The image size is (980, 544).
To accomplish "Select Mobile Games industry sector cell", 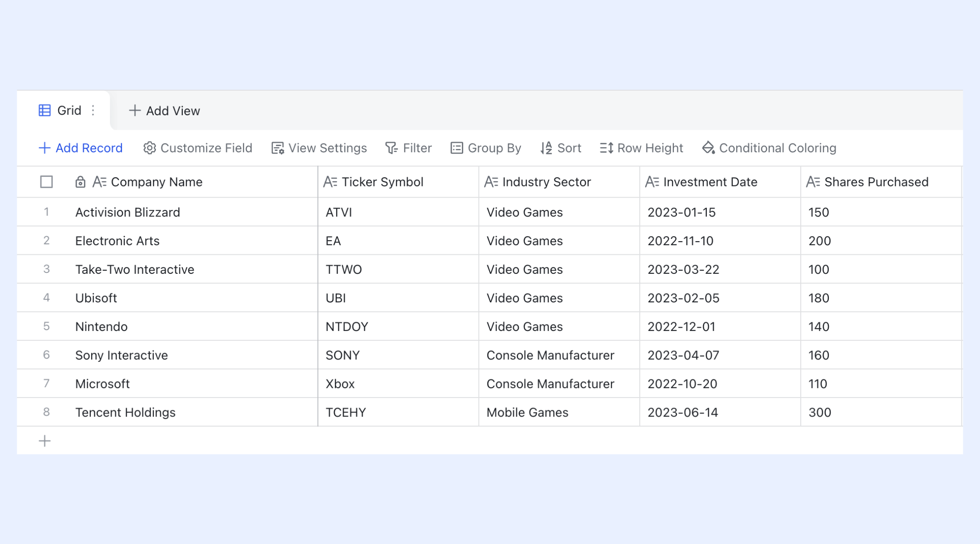I will tap(559, 412).
